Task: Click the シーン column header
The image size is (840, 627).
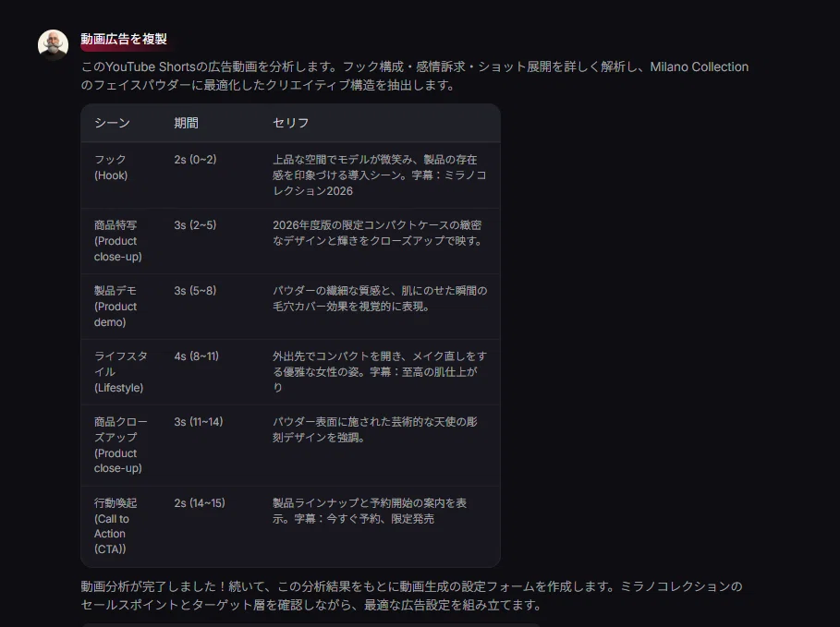Action: (x=112, y=123)
